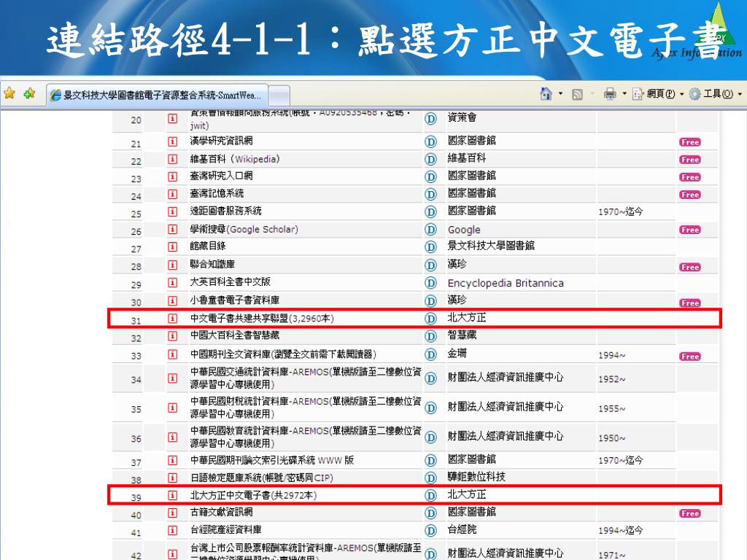Show info icon for 大英百科全書中文版

172,283
